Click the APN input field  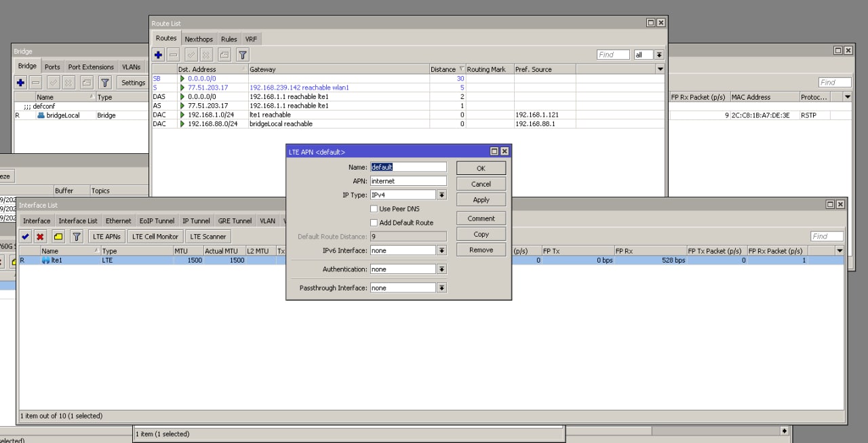(408, 181)
